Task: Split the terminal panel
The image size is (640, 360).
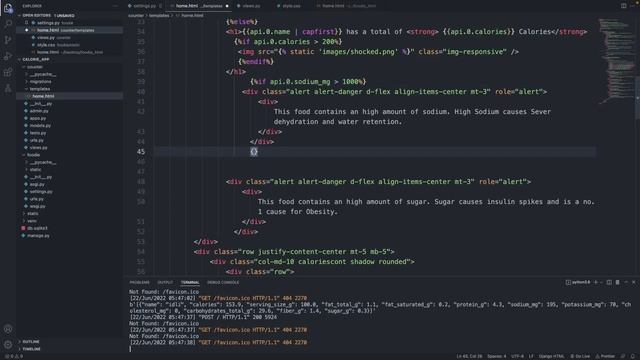Action: click(x=609, y=282)
